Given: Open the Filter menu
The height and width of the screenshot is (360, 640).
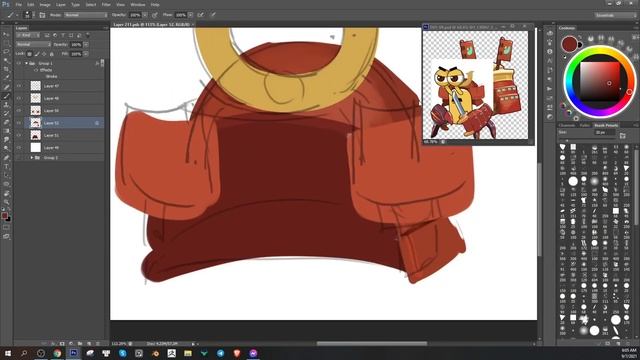Looking at the screenshot, I should click(x=106, y=4).
